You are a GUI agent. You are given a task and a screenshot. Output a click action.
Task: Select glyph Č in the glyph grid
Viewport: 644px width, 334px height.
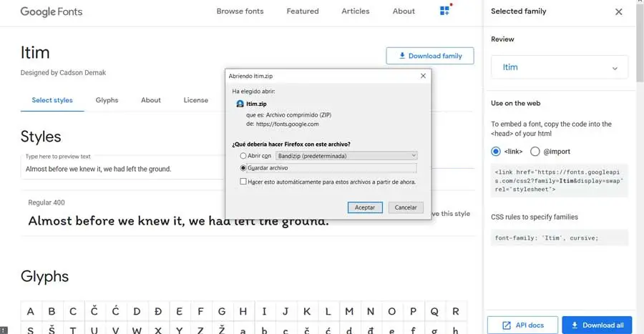click(x=94, y=311)
